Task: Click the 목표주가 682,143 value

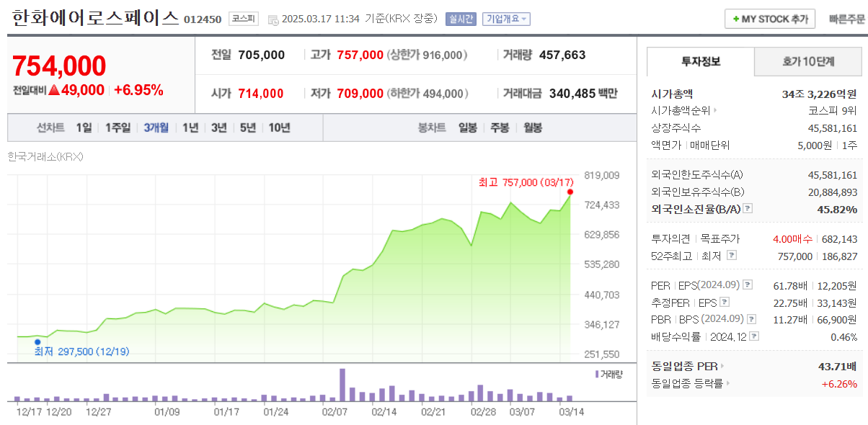Action: click(x=839, y=238)
